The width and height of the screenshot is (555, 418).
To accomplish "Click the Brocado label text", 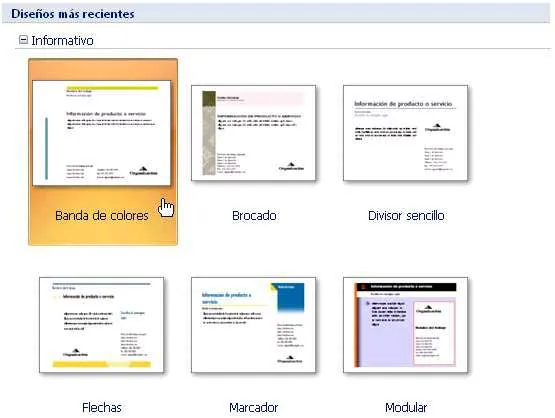I will point(254,216).
